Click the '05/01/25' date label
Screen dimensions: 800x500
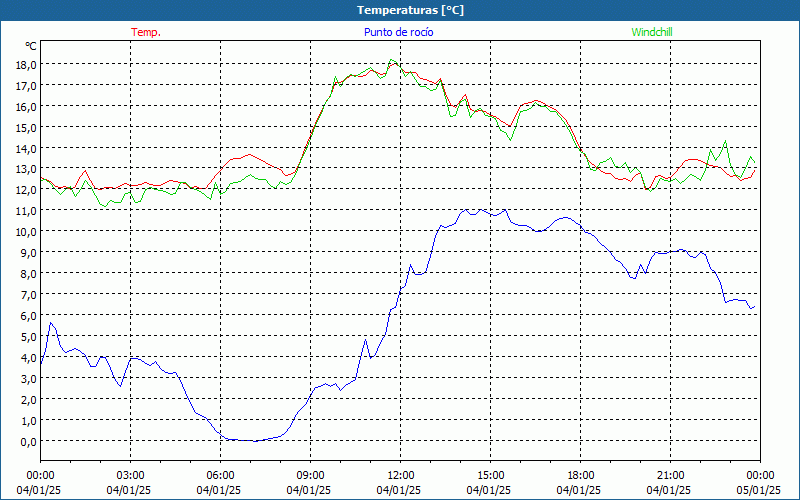pyautogui.click(x=759, y=490)
